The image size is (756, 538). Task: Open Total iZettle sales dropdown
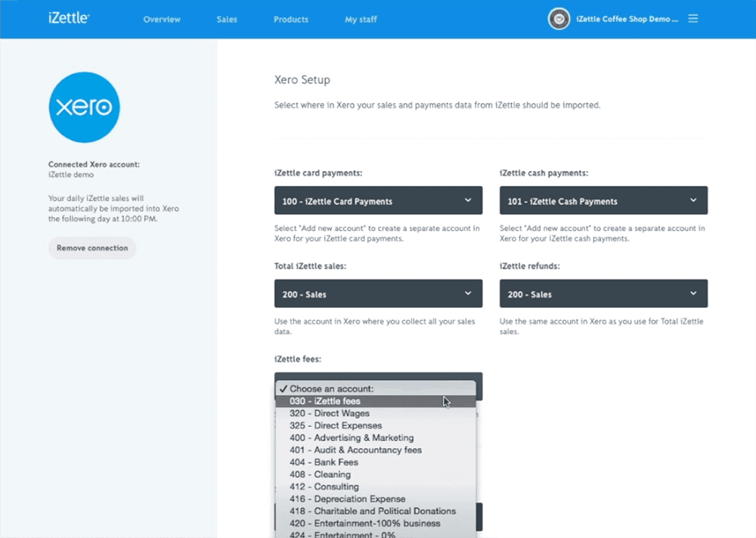(378, 294)
